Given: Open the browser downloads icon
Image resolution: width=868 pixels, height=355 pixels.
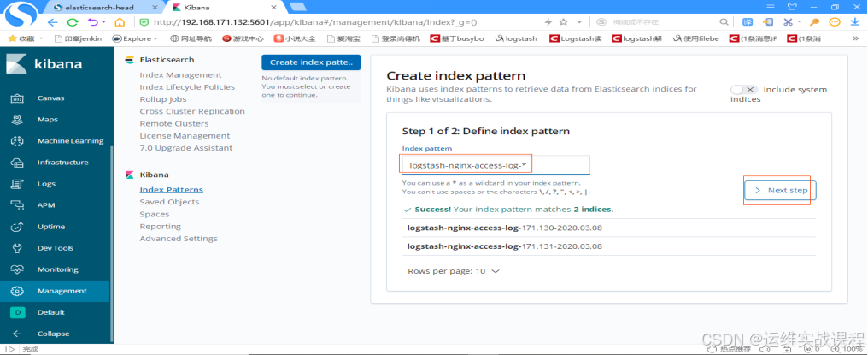Looking at the screenshot, I should click(x=854, y=22).
